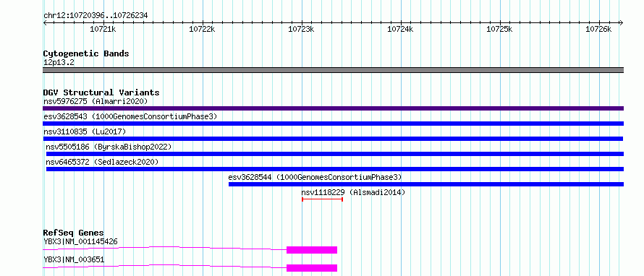Click the 10725k ruler tick label
The image size is (644, 276).
(x=499, y=29)
